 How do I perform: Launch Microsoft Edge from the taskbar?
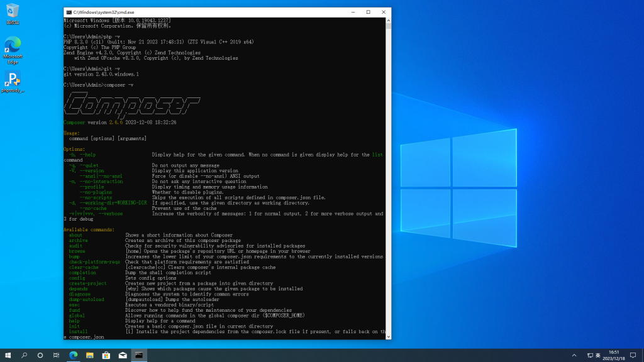74,356
